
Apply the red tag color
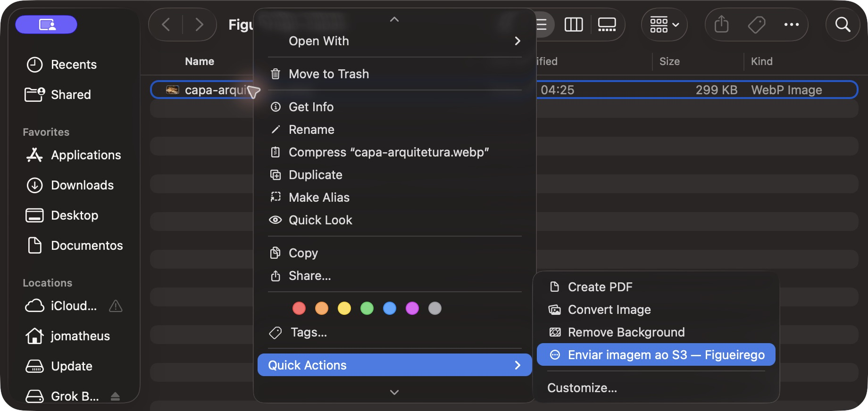click(x=299, y=308)
